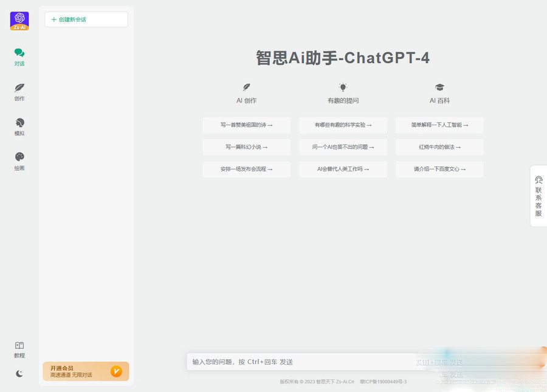Select prompt 问一个AI也答不出的问题
This screenshot has width=547, height=392.
coord(343,147)
